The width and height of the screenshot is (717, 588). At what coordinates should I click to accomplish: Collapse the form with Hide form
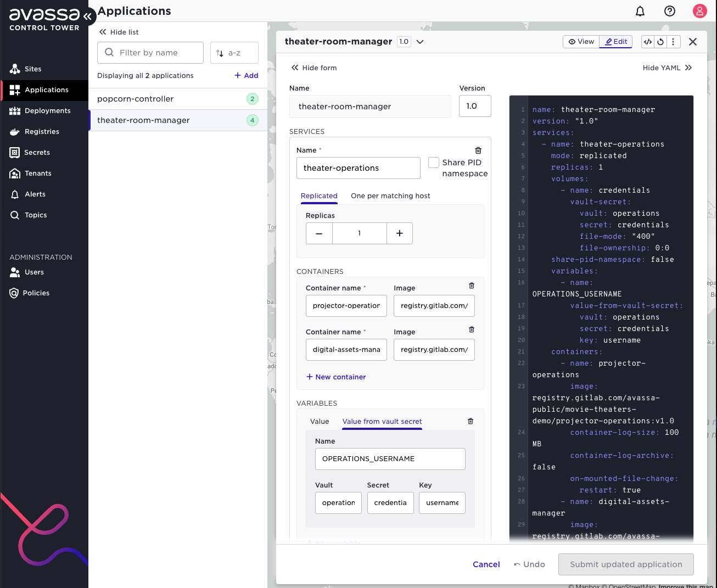314,68
